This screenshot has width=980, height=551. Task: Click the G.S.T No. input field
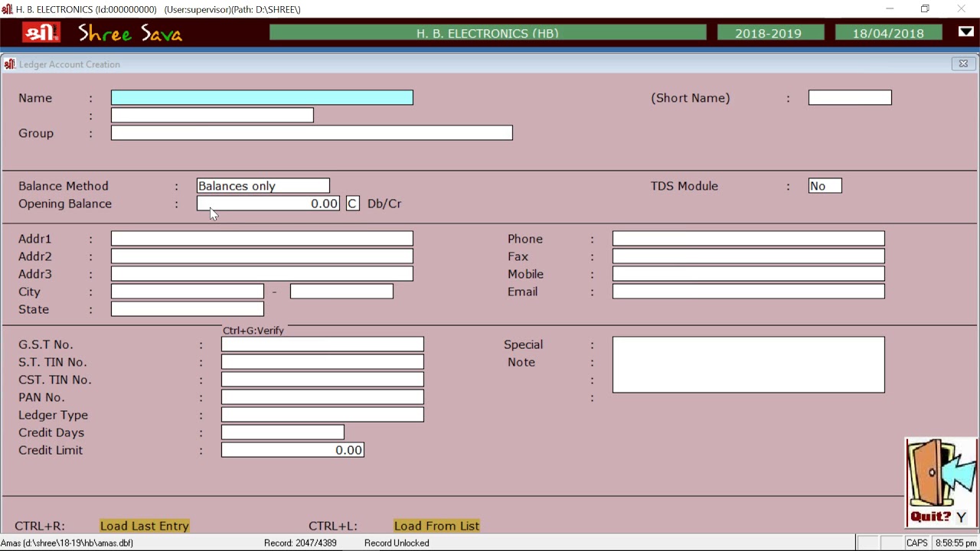[x=322, y=344]
